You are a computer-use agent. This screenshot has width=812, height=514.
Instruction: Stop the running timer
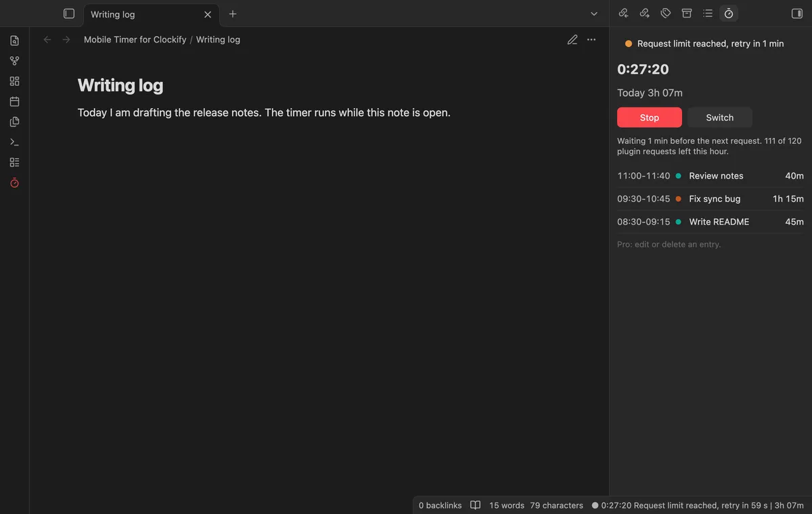coord(650,118)
